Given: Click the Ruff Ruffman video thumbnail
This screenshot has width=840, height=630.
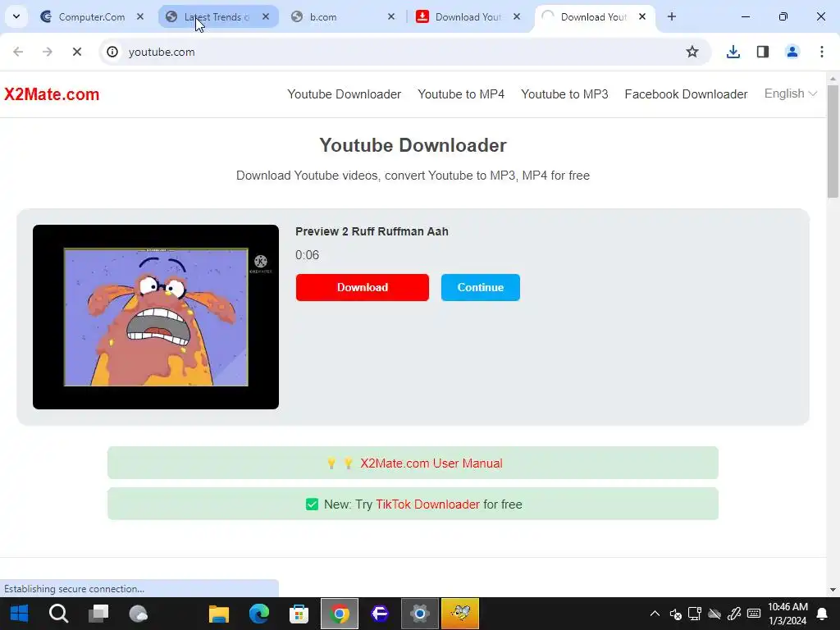Looking at the screenshot, I should click(156, 317).
